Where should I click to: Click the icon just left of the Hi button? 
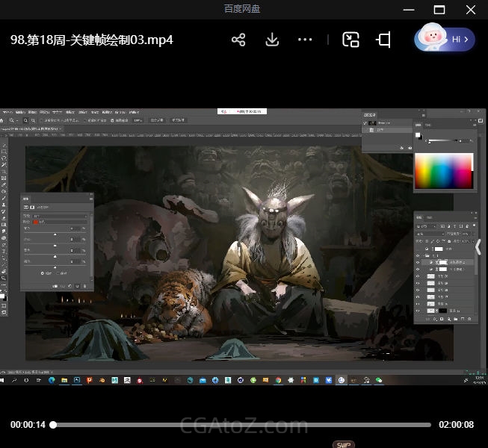(384, 40)
